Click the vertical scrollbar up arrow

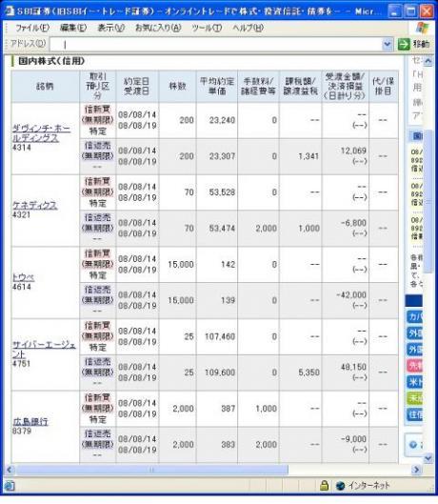tap(428, 61)
